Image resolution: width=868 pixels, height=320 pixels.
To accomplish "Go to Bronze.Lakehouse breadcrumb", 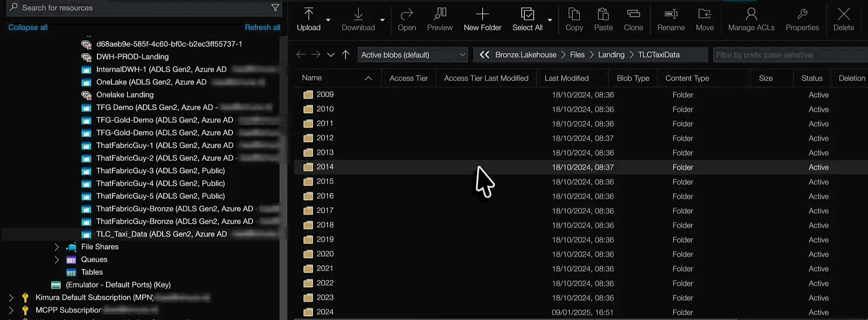I will point(526,54).
